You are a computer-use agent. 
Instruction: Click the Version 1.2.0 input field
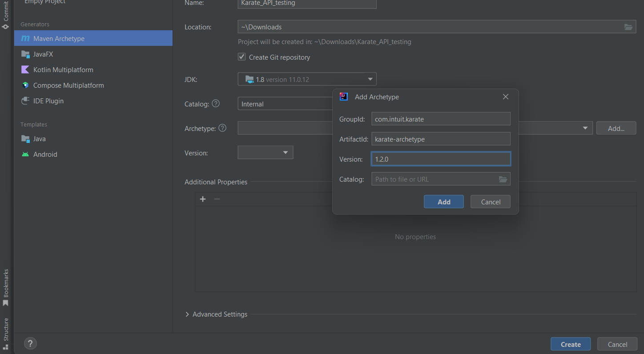441,159
